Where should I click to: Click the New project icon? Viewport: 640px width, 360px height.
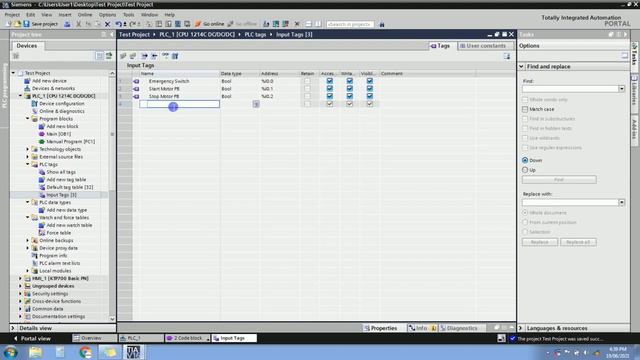point(9,24)
